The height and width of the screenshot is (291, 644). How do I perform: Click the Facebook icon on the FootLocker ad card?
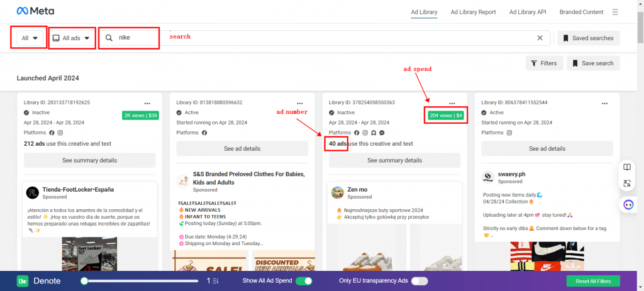pyautogui.click(x=52, y=133)
